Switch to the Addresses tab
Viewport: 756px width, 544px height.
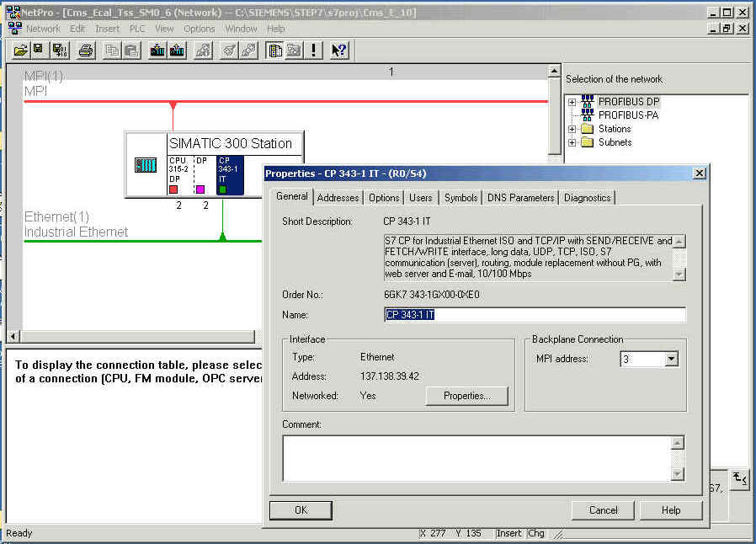(x=338, y=198)
